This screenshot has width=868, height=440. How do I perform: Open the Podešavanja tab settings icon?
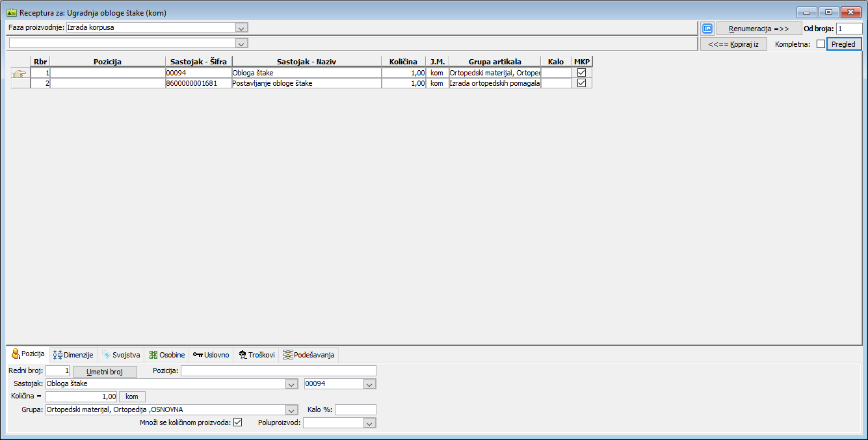pos(287,355)
